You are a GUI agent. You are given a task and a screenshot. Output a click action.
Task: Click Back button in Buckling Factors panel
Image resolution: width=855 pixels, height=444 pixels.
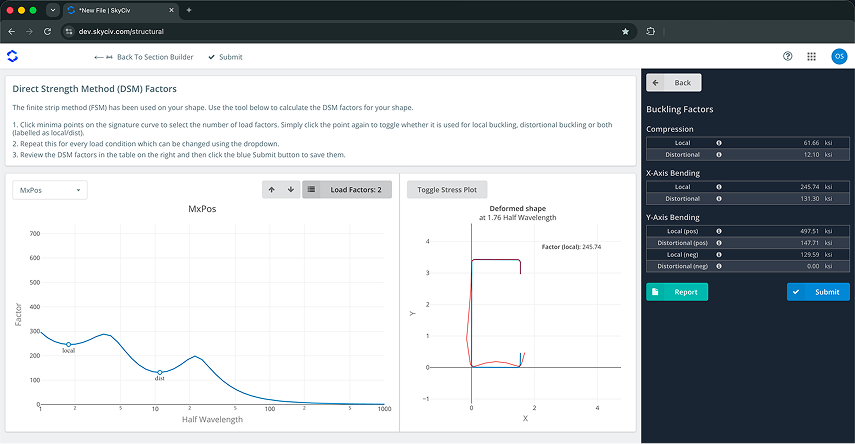[674, 83]
